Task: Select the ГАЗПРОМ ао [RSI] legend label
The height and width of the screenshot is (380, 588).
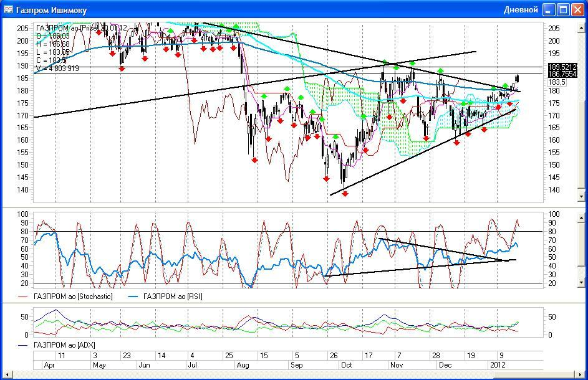Action: [x=173, y=297]
